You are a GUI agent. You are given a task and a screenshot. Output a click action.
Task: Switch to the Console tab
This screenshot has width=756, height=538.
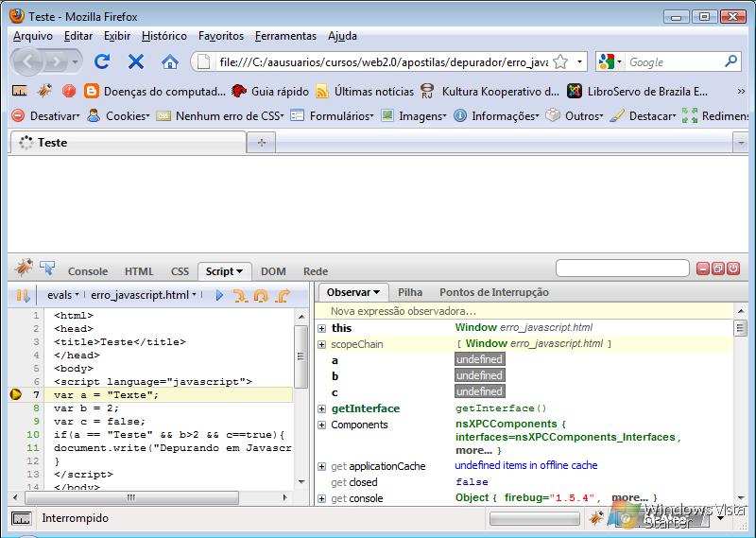point(88,271)
